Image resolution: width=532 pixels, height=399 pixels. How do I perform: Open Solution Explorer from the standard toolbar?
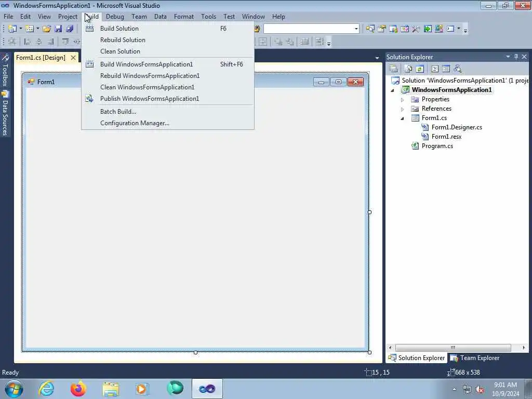click(x=370, y=29)
